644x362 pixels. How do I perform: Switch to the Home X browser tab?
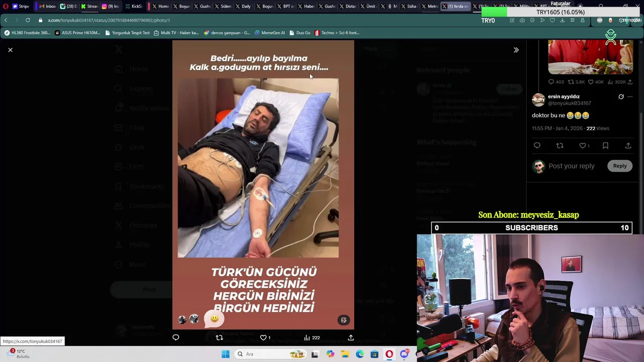(x=159, y=6)
